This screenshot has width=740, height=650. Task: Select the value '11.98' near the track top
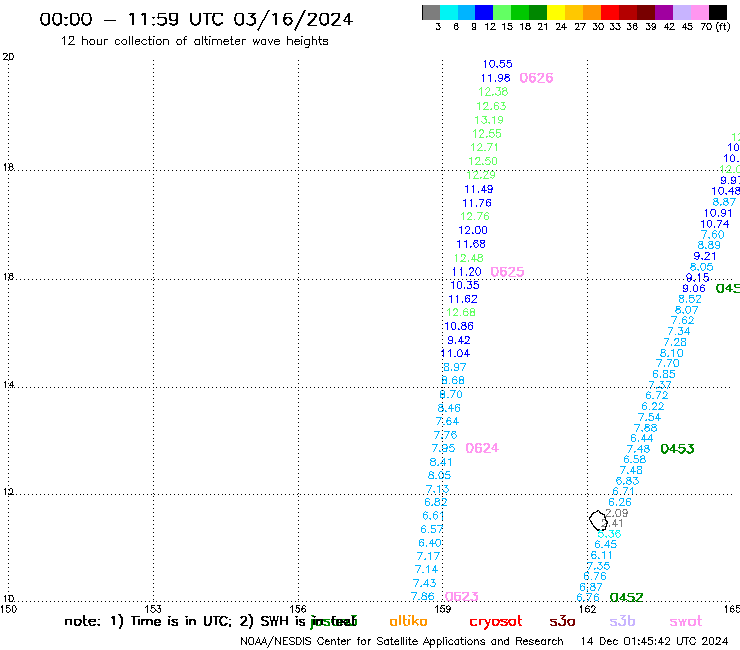pos(496,78)
